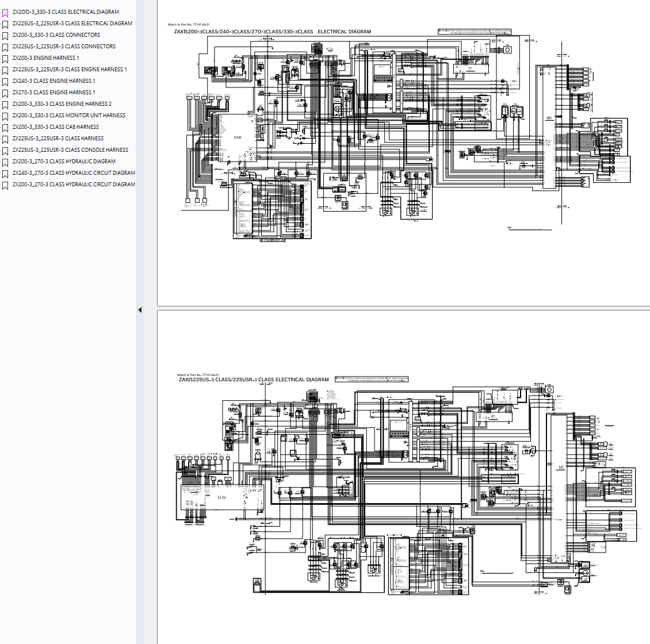Select the text 'ZX200-3_330-3 CLASS CONNECTORS' in bookmarks
This screenshot has height=644, width=650.
click(x=56, y=35)
